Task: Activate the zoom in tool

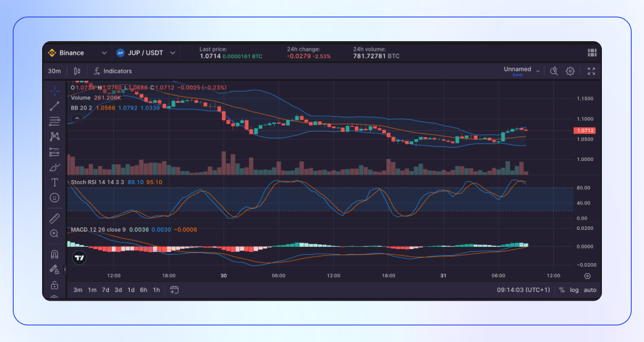Action: coord(54,234)
